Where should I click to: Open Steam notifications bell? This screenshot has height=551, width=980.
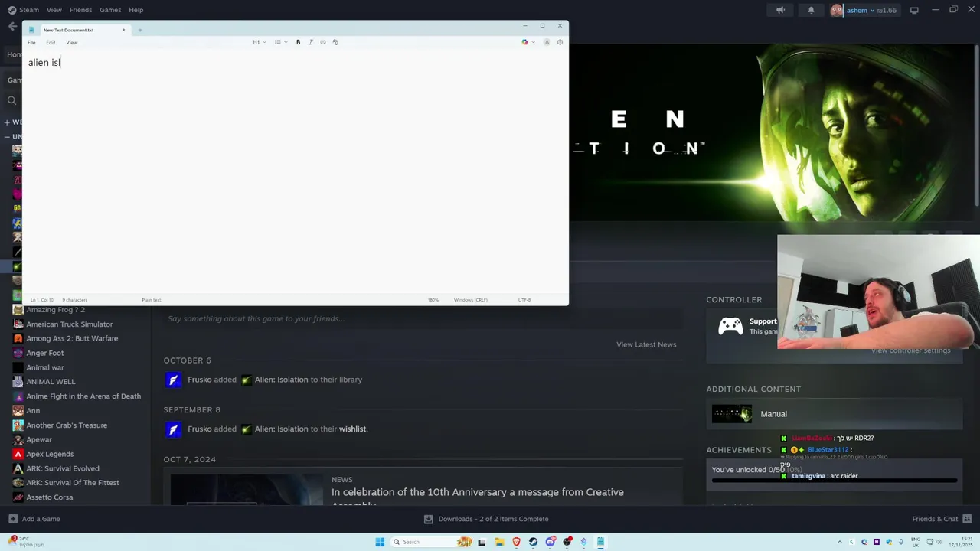point(811,10)
